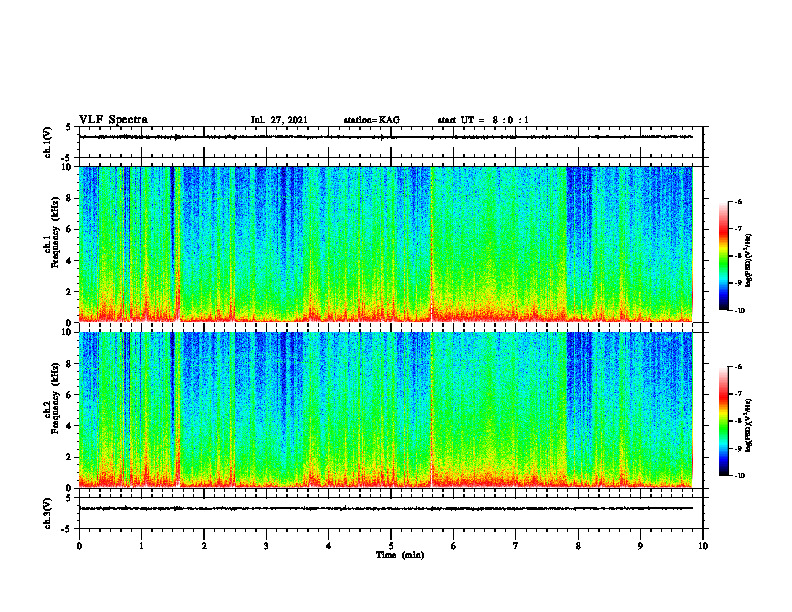Click the "2" kHz tick on ch.2 frequency axis

(x=70, y=457)
